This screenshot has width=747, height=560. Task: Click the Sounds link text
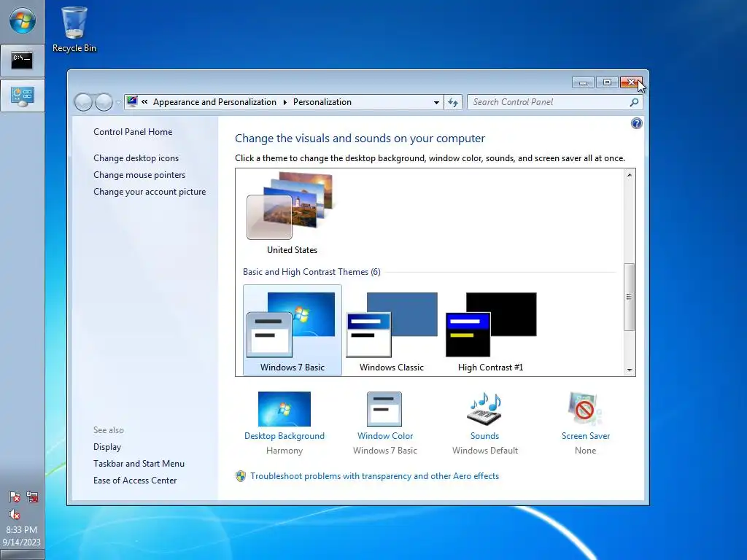[484, 436]
